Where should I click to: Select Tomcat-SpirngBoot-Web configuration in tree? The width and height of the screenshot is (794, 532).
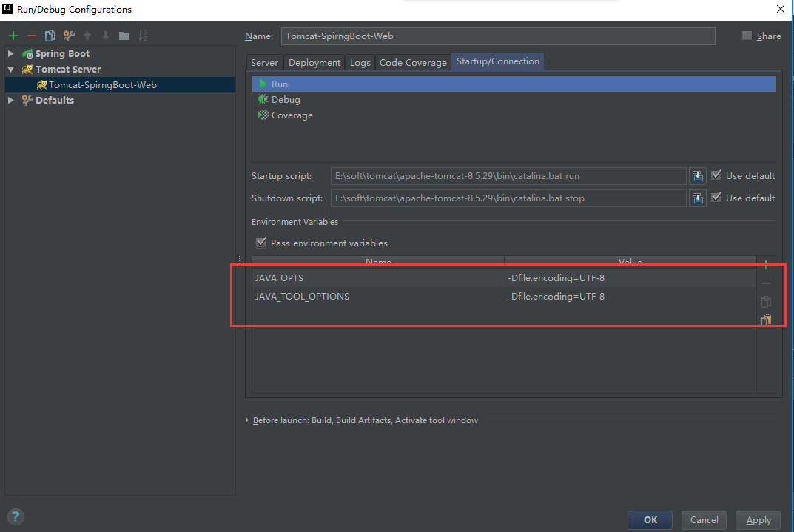[x=121, y=84]
